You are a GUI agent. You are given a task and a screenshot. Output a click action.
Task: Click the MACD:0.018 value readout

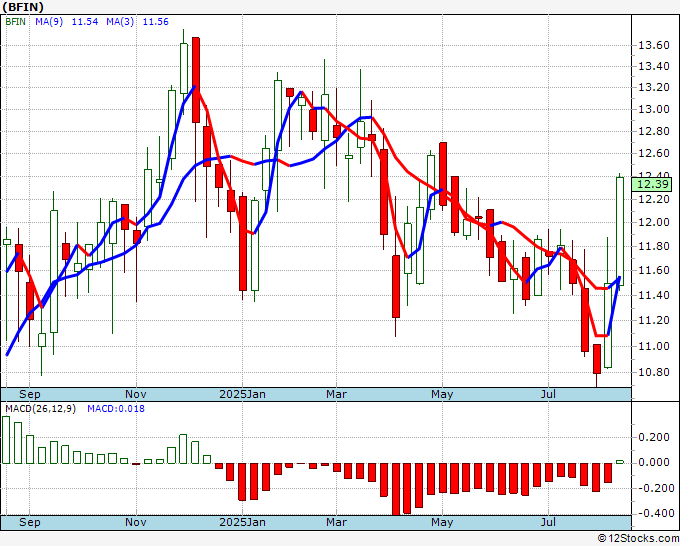point(116,409)
